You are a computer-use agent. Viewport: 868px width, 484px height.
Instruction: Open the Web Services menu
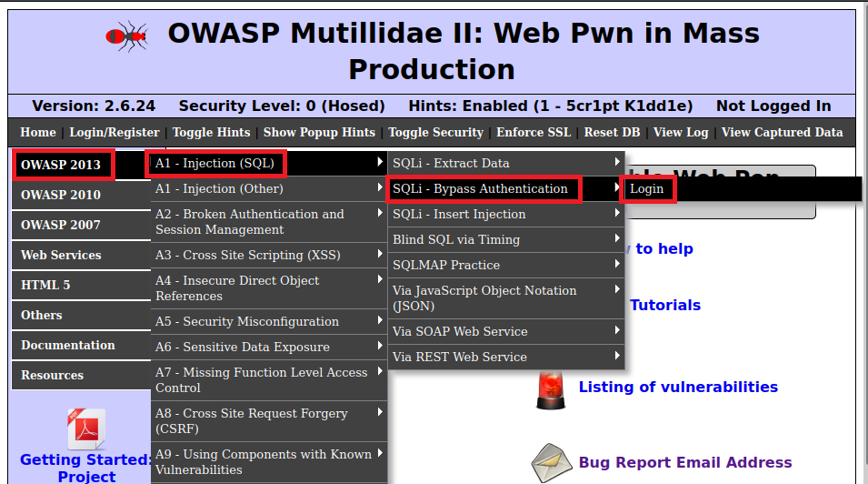(82, 255)
